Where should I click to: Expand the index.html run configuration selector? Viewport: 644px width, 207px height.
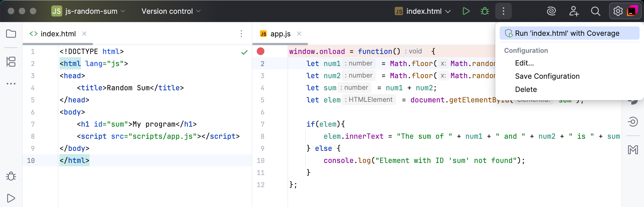click(x=423, y=11)
